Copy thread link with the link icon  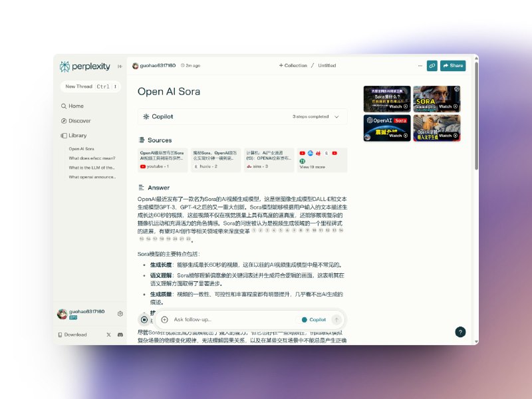click(432, 66)
